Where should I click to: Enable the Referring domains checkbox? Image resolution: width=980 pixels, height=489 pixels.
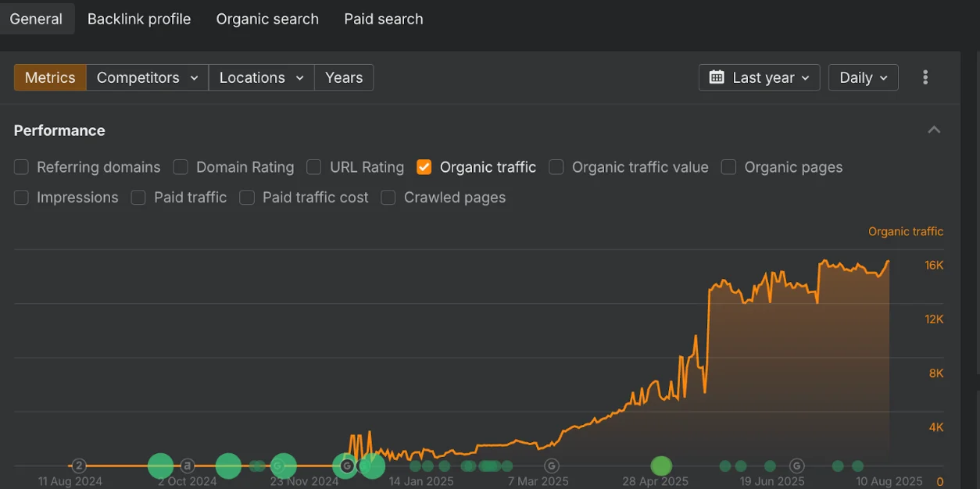(22, 167)
